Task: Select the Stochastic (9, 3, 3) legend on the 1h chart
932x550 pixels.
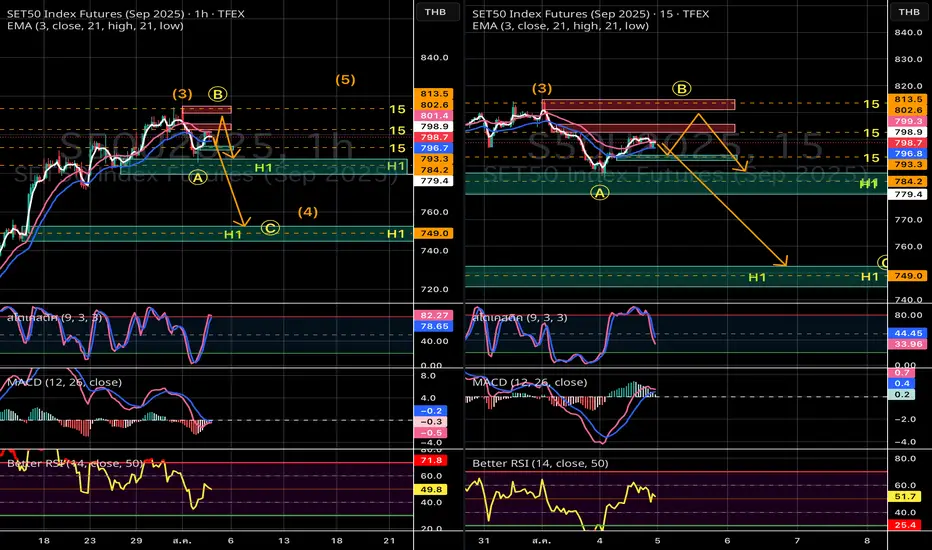Action: (54, 318)
